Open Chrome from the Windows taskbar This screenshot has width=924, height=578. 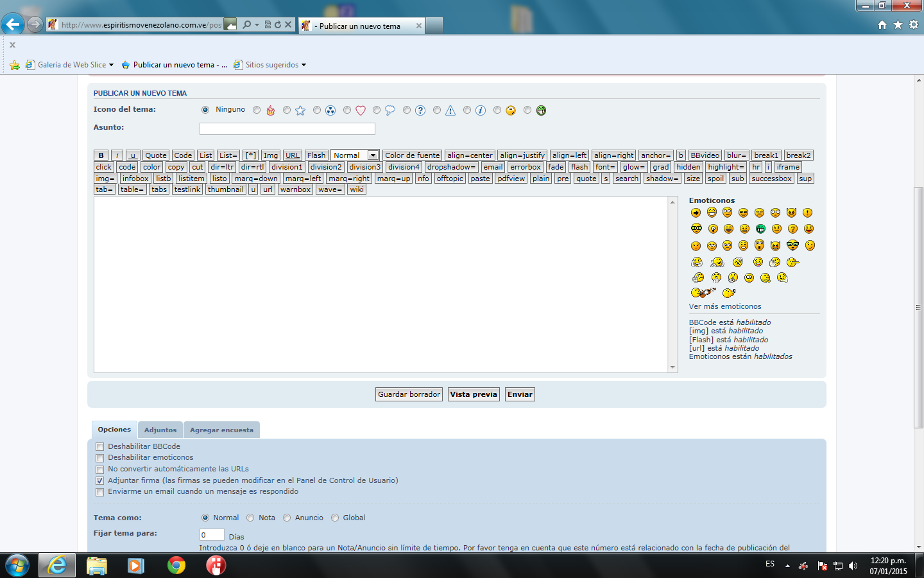[176, 565]
